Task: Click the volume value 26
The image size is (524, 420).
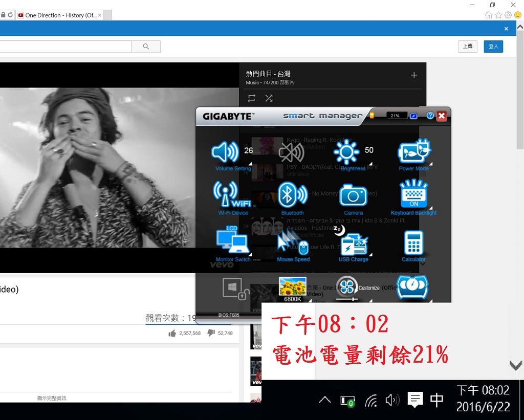Action: [x=248, y=150]
